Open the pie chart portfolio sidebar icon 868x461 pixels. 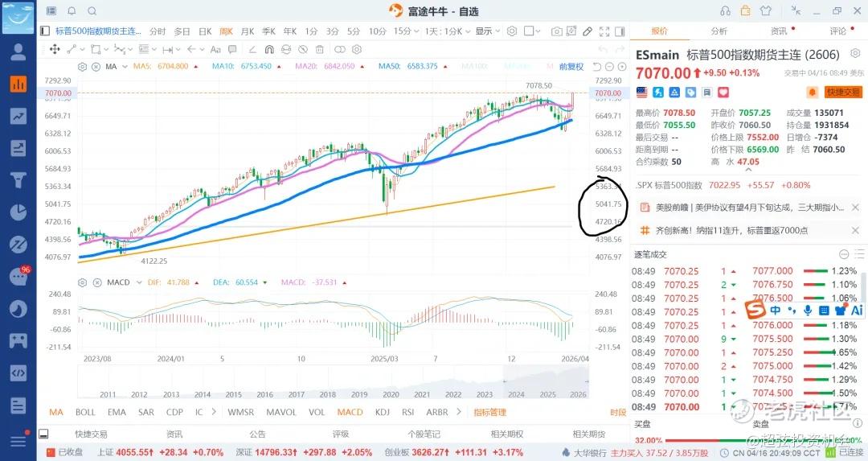pyautogui.click(x=18, y=212)
